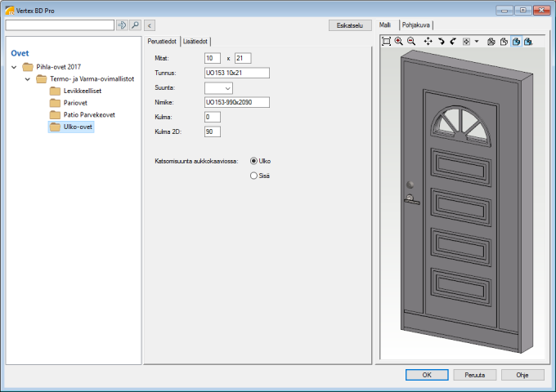Click the Nimike input field
The width and height of the screenshot is (556, 392).
click(236, 102)
